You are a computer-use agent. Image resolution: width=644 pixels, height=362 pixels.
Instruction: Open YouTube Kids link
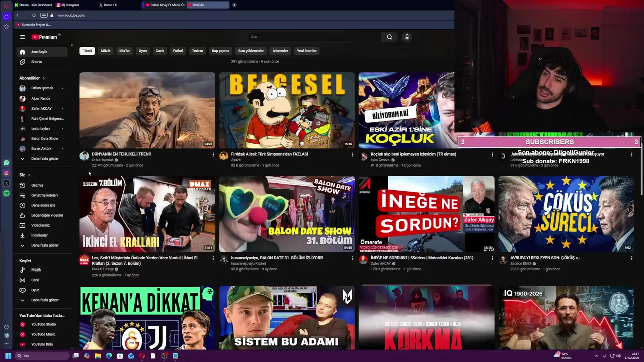[42, 344]
